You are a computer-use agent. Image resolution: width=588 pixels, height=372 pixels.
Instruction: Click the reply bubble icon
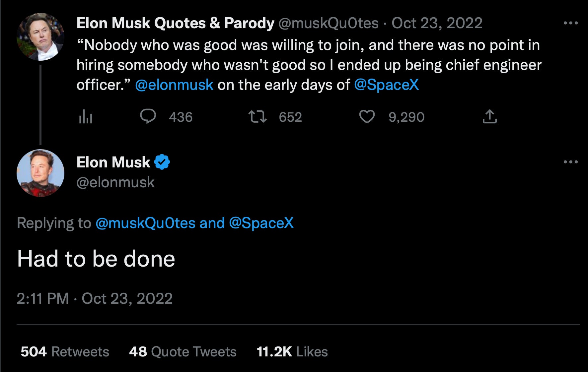[148, 117]
